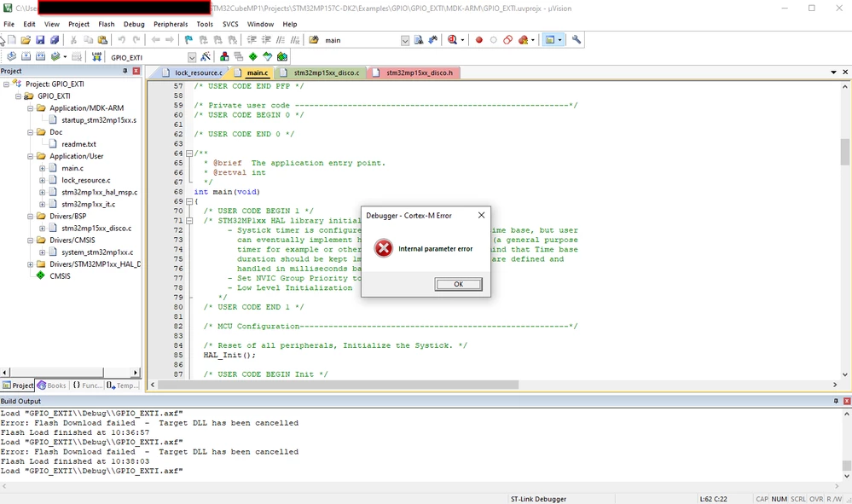Insert breakpoint using the red circle icon

click(x=478, y=39)
